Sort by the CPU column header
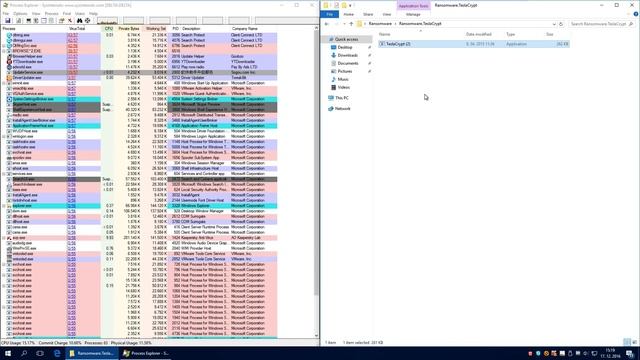640x360 pixels. coord(109,29)
